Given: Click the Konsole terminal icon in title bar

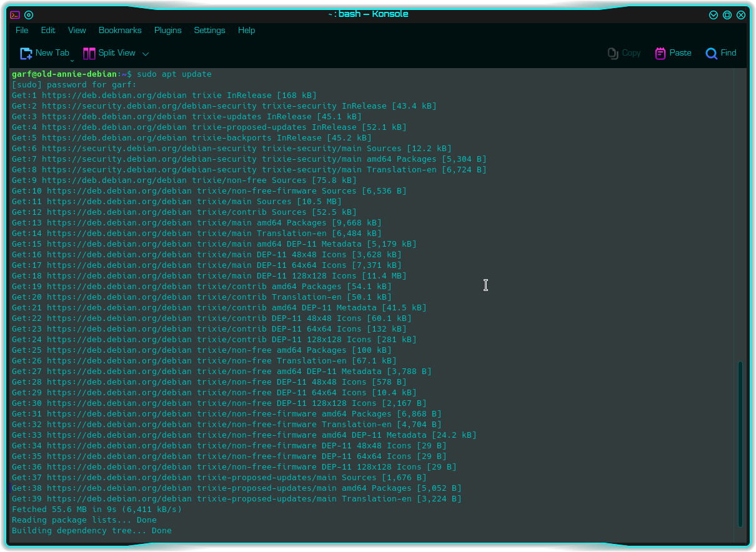Looking at the screenshot, I should 15,15.
